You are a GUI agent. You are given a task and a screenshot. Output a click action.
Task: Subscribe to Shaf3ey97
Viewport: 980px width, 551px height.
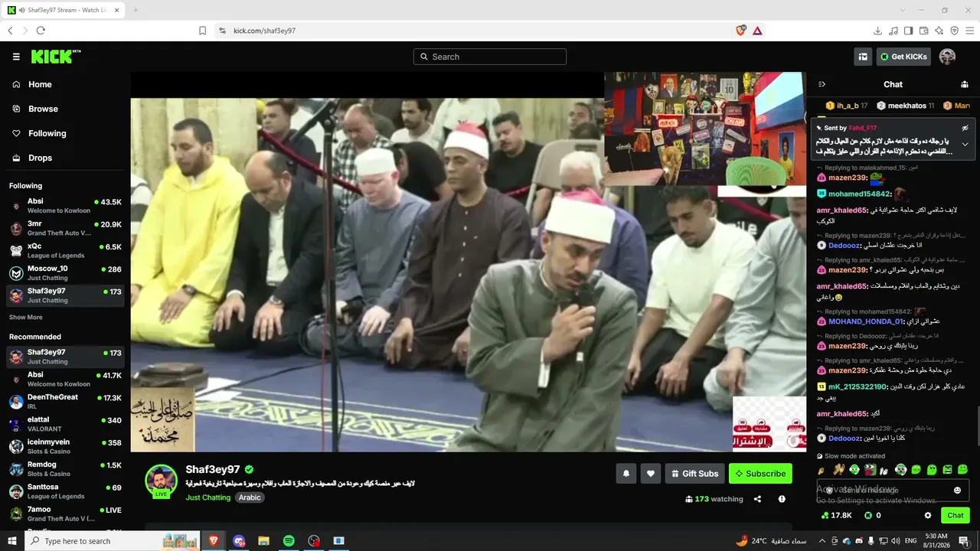click(760, 474)
